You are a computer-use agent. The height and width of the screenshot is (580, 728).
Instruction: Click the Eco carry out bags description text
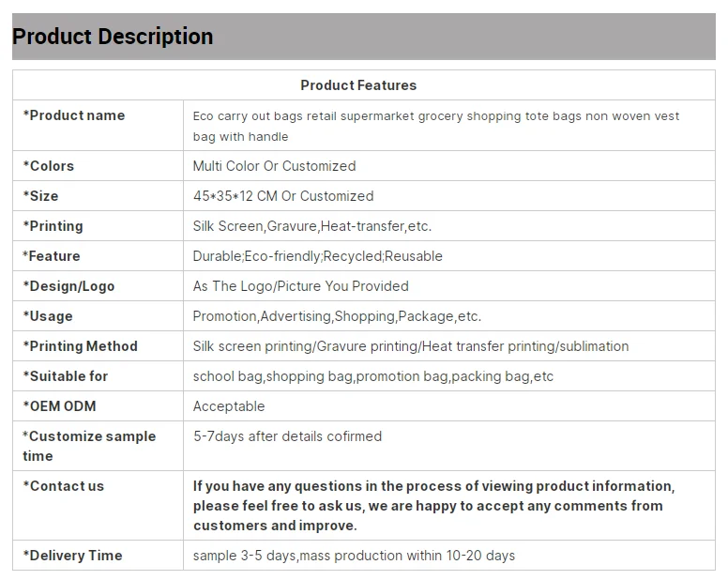(435, 126)
